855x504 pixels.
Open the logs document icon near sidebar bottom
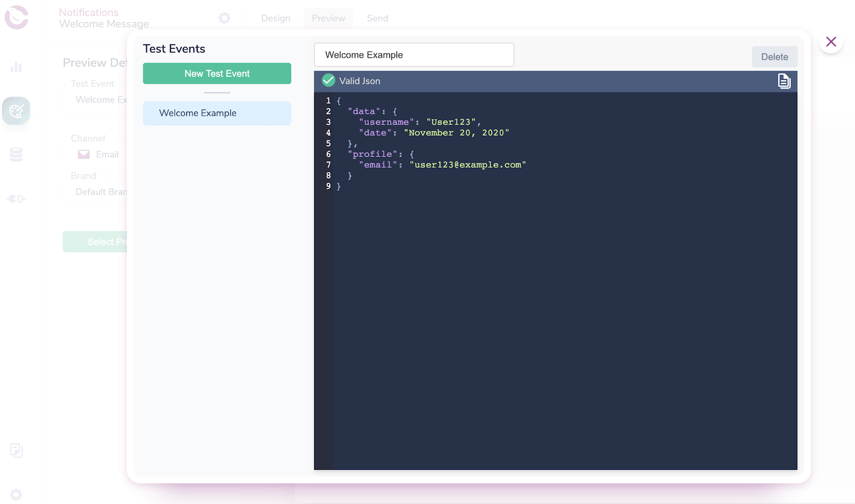tap(16, 450)
